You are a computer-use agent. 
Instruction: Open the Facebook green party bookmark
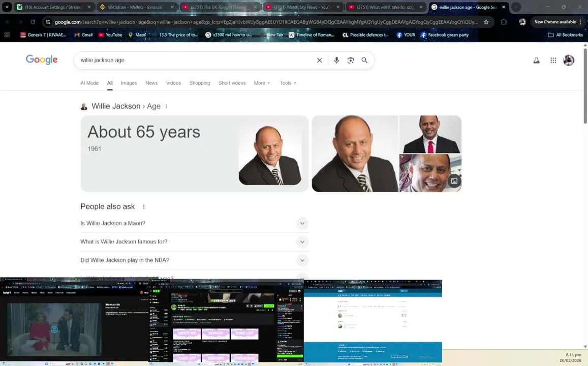click(445, 35)
